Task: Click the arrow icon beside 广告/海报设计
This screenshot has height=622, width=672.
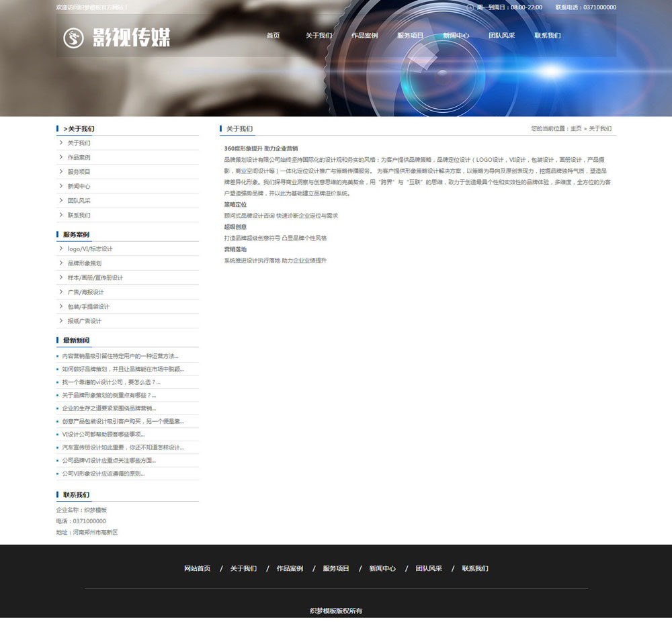Action: point(60,292)
